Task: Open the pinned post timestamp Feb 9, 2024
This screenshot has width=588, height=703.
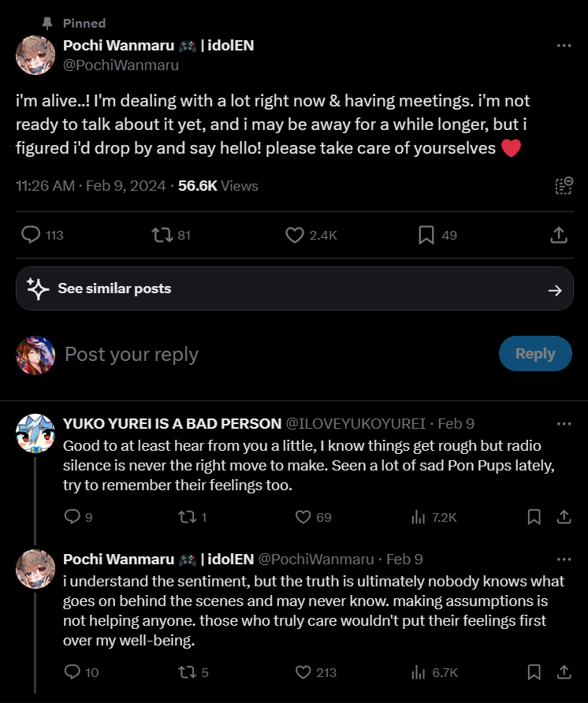Action: tap(124, 186)
